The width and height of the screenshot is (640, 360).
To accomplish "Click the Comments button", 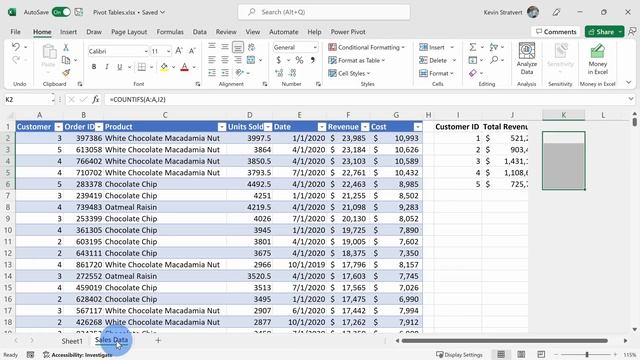I will click(556, 31).
